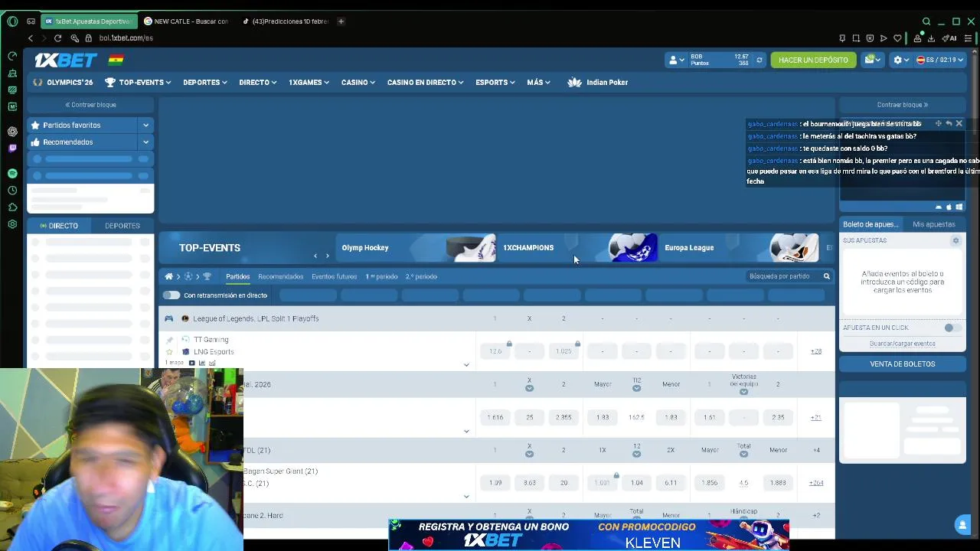Toggle Apuesta en un click switch
The image size is (980, 551).
[952, 328]
